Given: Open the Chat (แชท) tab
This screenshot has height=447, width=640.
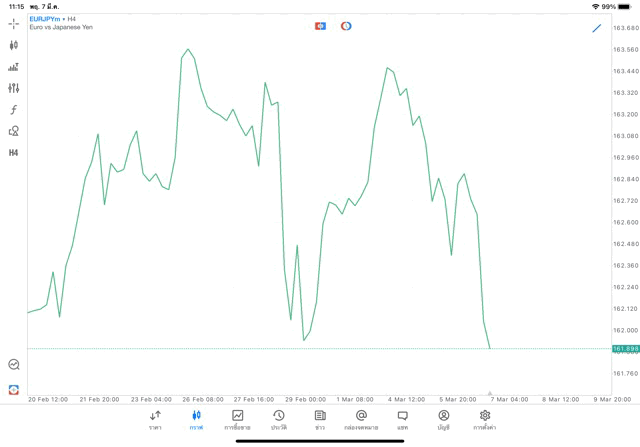Looking at the screenshot, I should [x=402, y=419].
